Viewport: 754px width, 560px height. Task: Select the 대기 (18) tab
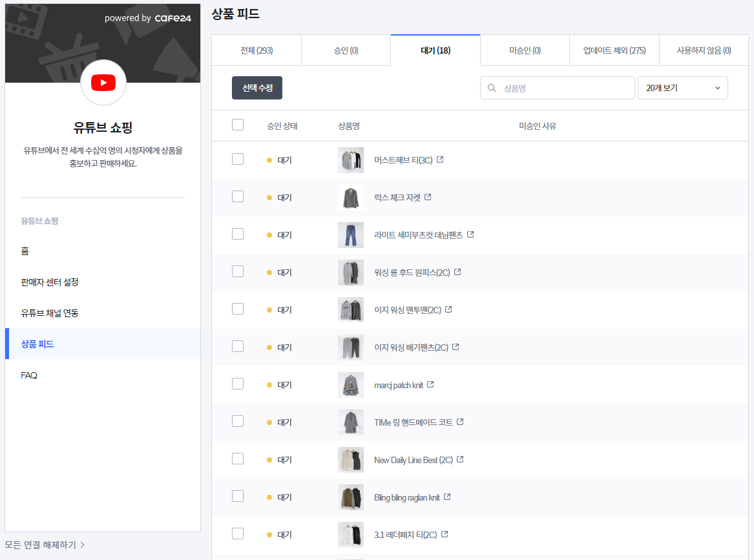point(435,50)
